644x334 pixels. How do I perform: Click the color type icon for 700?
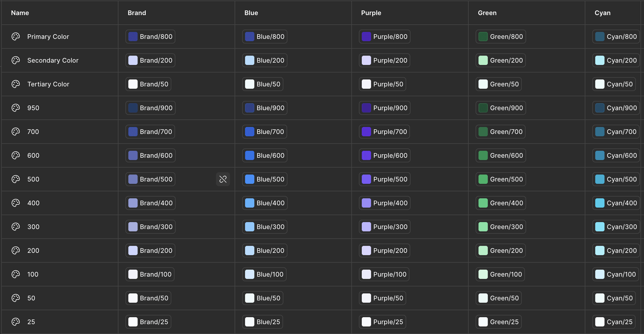coord(16,132)
